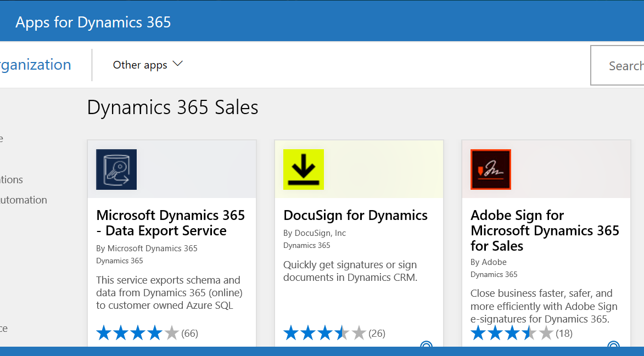Viewport: 644px width, 356px height.
Task: Open the Apps for Dynamics 365 header title
Action: (93, 22)
